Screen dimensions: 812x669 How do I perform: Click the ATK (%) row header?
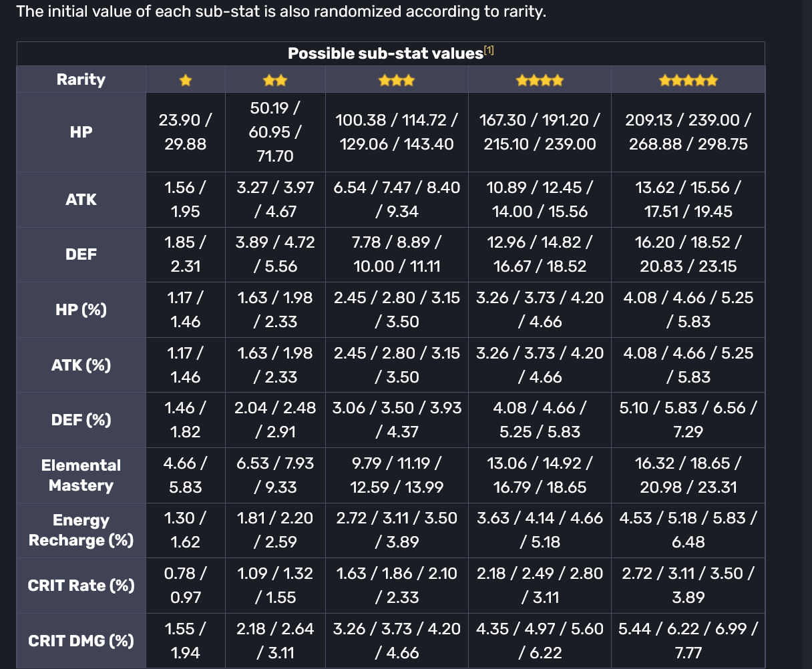tap(81, 365)
